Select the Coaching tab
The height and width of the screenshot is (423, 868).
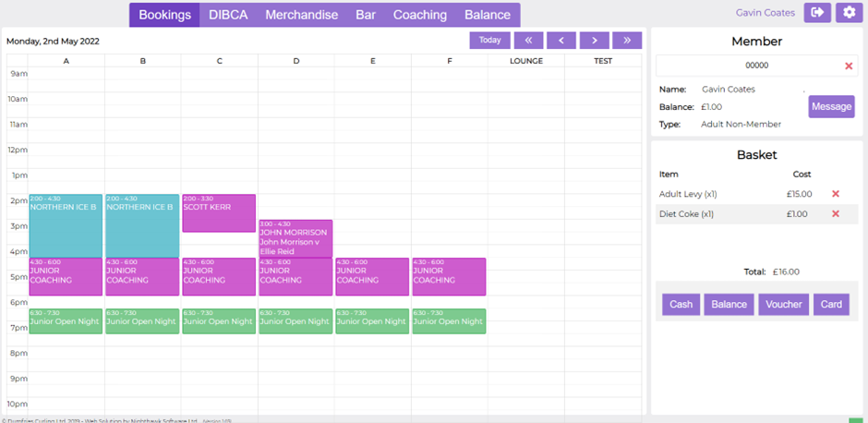[x=419, y=15]
